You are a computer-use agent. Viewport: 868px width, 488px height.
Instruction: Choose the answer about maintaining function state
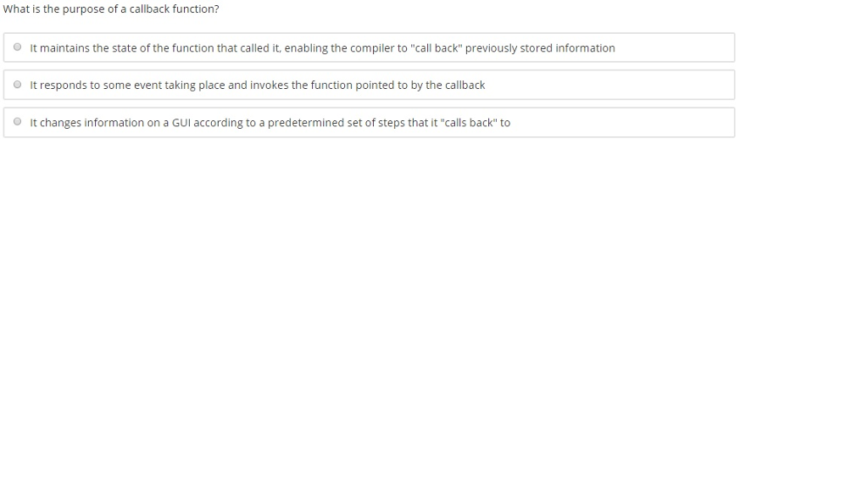click(x=322, y=47)
